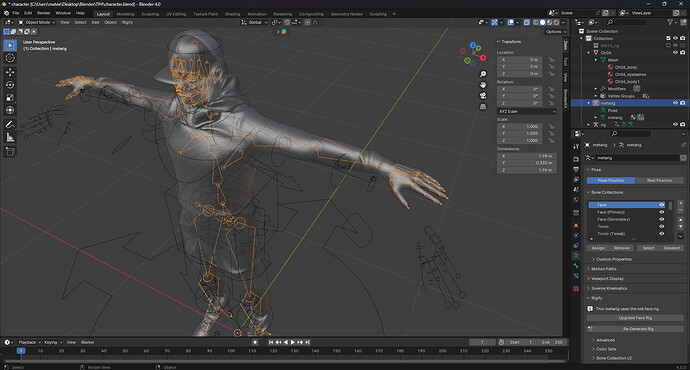This screenshot has height=370, width=690.
Task: Select the Measure tool
Action: coord(10,138)
